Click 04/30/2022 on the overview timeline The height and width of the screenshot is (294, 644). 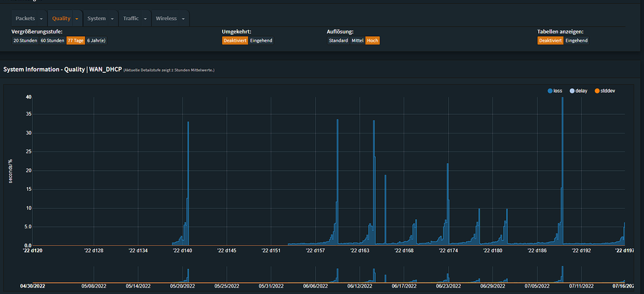coord(34,286)
